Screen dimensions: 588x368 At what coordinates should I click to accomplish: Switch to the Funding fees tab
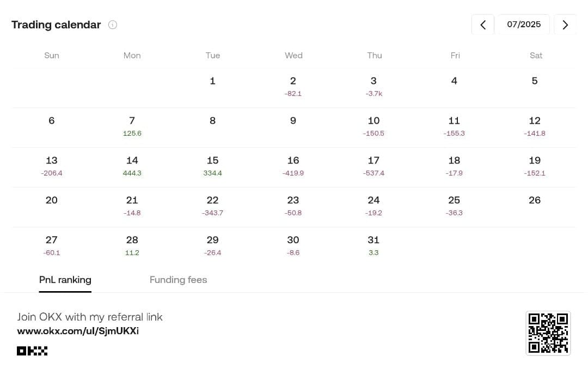pos(178,280)
